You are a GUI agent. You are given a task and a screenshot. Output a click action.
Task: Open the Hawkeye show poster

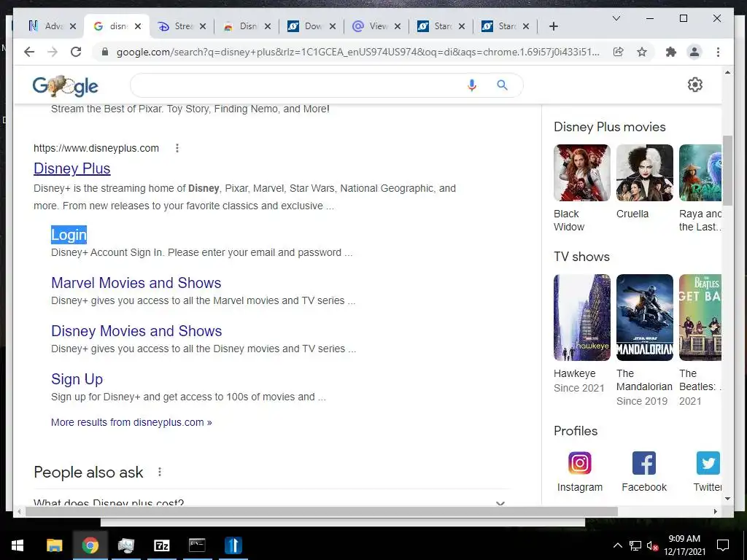point(581,317)
